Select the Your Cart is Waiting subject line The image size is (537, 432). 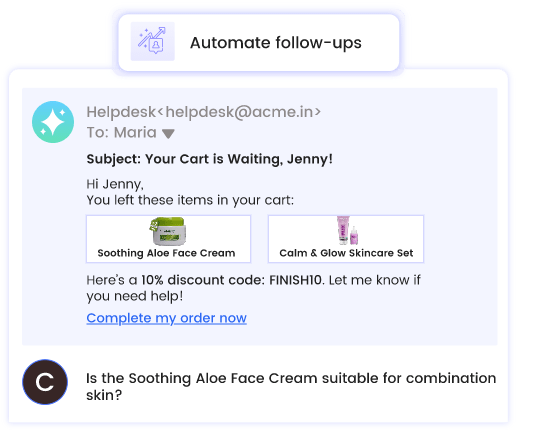pyautogui.click(x=209, y=159)
